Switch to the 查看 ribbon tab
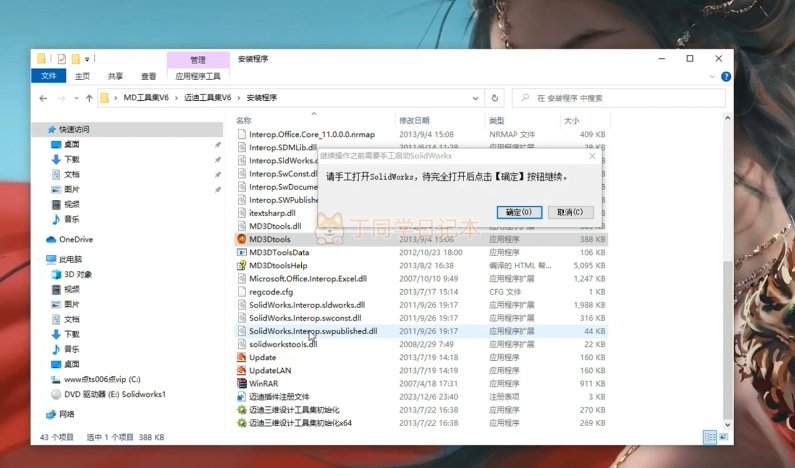Viewport: 795px width, 468px height. pos(148,76)
